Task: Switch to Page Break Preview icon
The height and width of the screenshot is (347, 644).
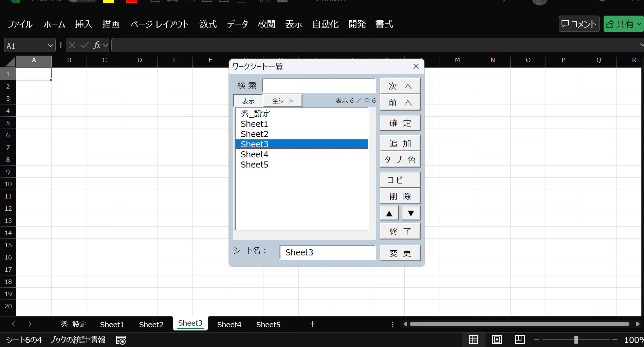Action: [x=520, y=340]
